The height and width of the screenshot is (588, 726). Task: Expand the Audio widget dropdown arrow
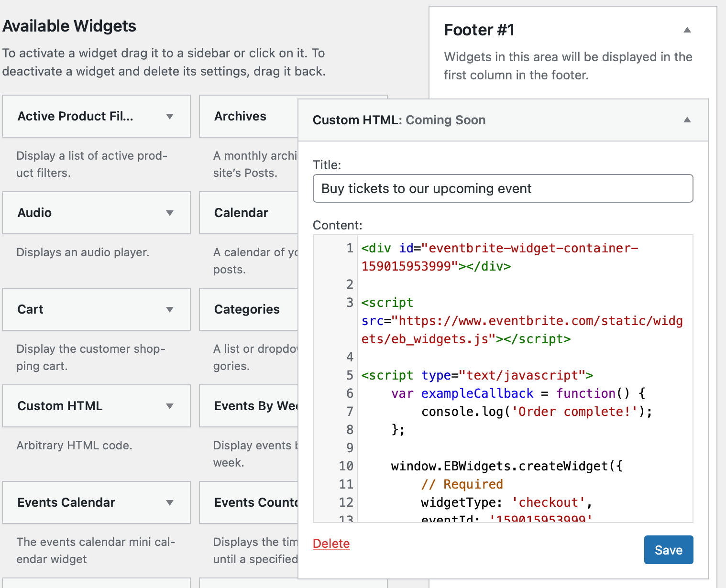click(x=170, y=213)
